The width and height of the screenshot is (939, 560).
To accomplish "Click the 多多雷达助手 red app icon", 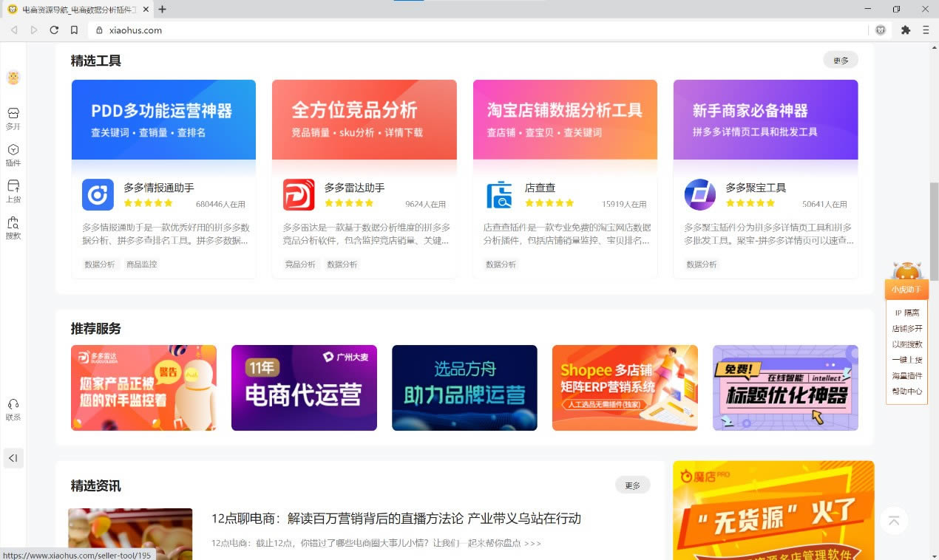I will click(x=299, y=195).
